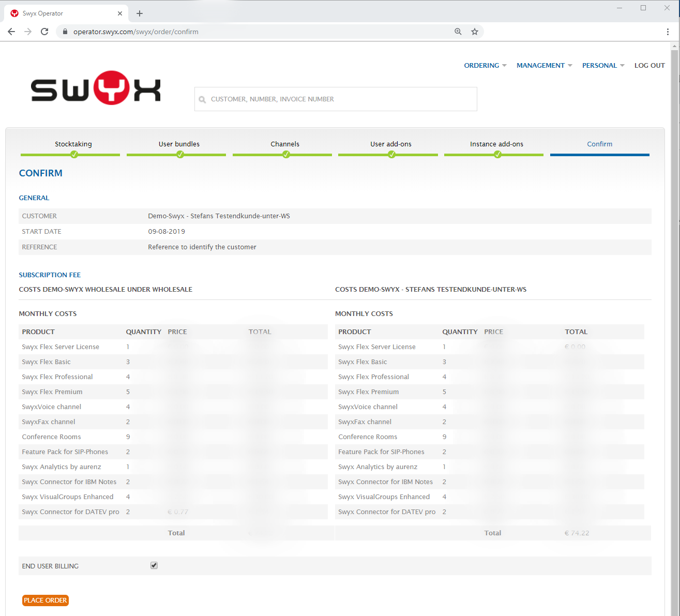Click the padlock site security icon
This screenshot has height=616, width=680.
point(65,32)
